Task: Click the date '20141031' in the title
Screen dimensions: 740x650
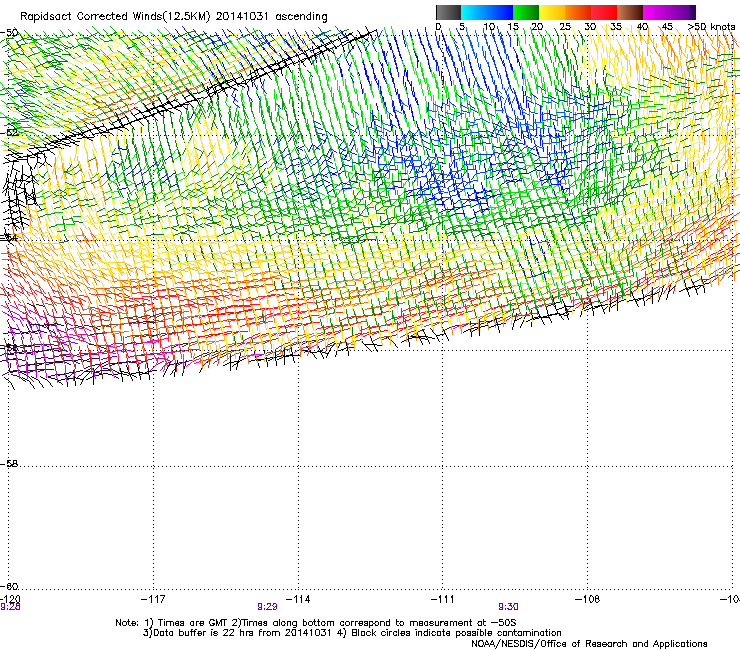Action: (x=242, y=17)
